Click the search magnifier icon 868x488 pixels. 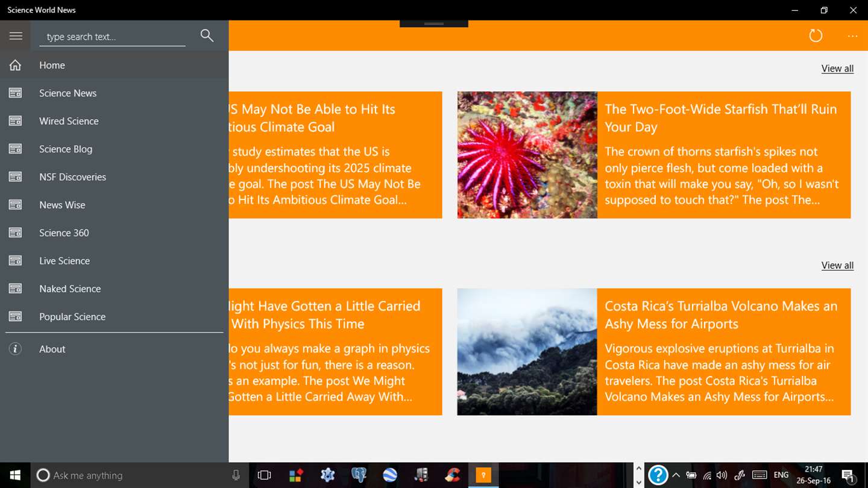click(x=207, y=36)
